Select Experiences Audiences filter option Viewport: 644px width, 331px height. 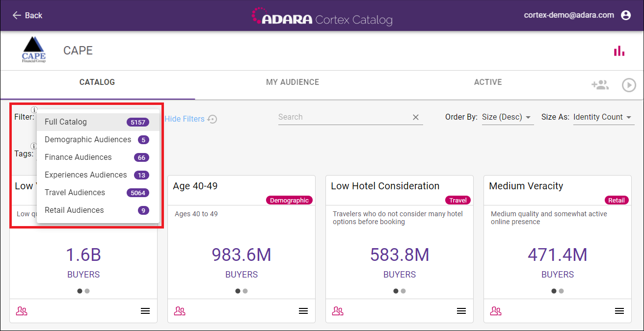tap(98, 175)
